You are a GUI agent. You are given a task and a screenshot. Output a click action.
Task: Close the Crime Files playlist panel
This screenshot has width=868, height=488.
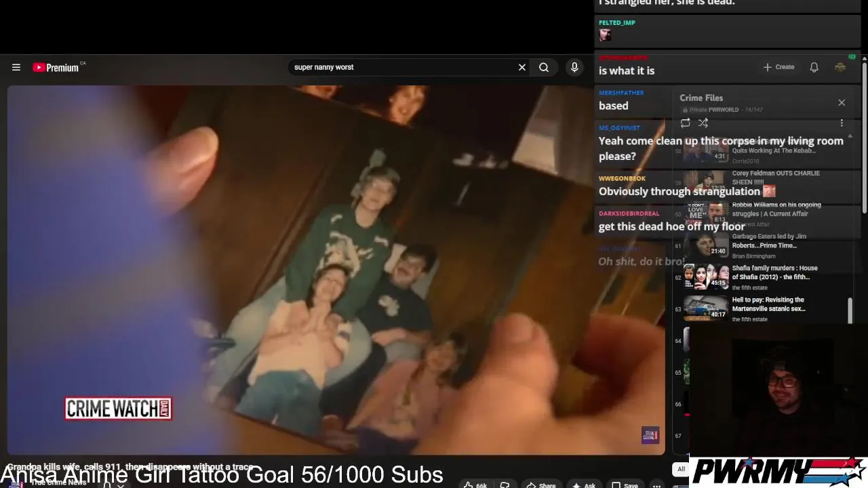point(842,102)
